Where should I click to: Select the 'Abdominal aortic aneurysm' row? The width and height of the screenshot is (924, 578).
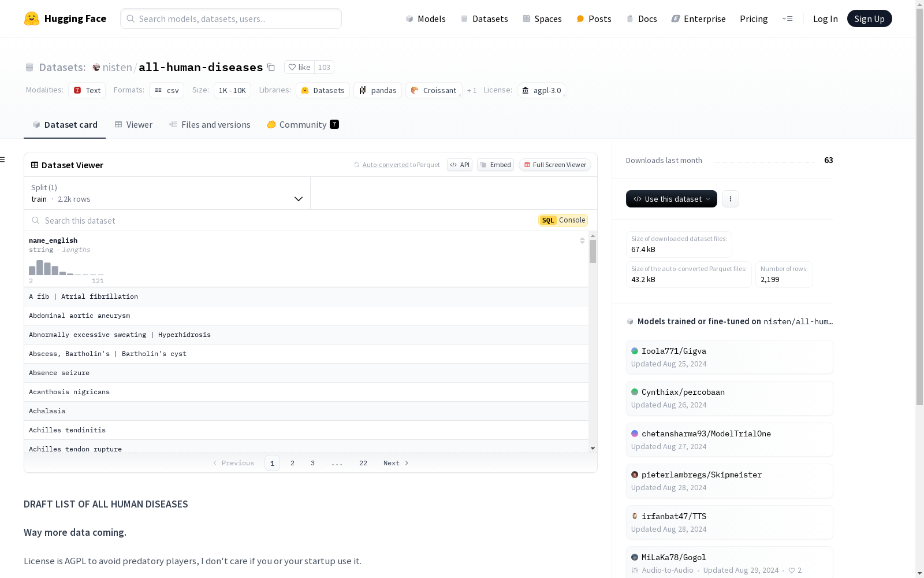point(306,316)
